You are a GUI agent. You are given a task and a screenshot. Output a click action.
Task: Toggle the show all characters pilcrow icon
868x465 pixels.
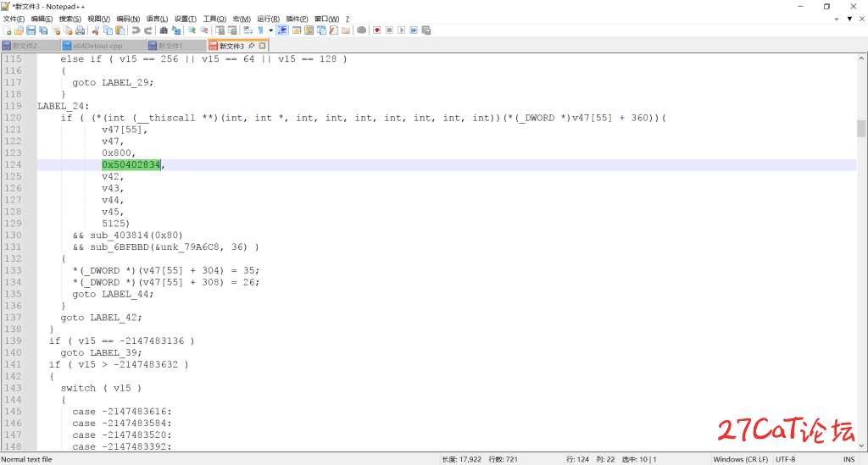pos(261,30)
